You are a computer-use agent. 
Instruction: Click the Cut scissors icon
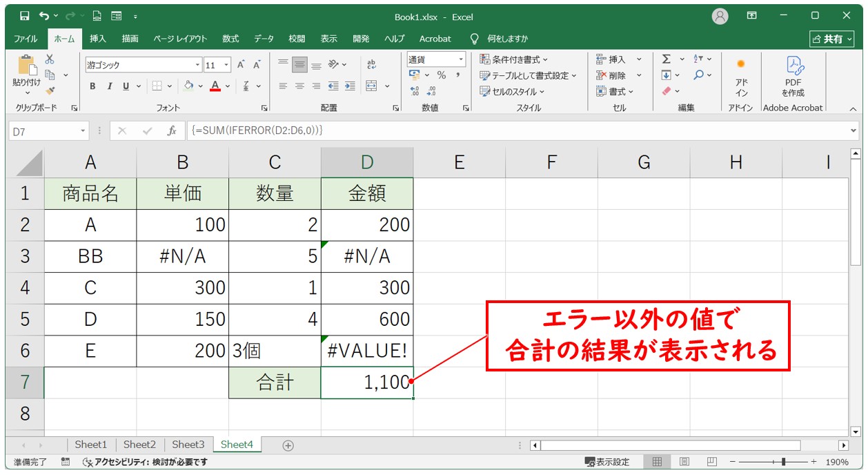[50, 59]
